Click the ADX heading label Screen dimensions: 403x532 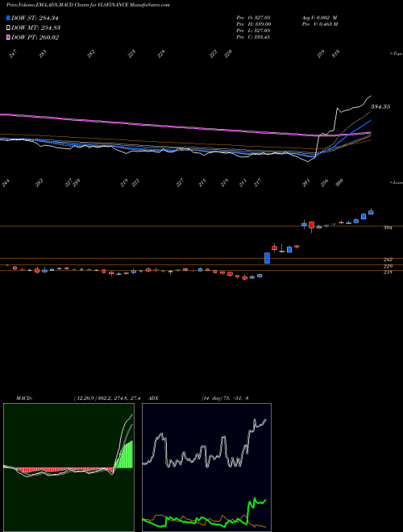[154, 398]
